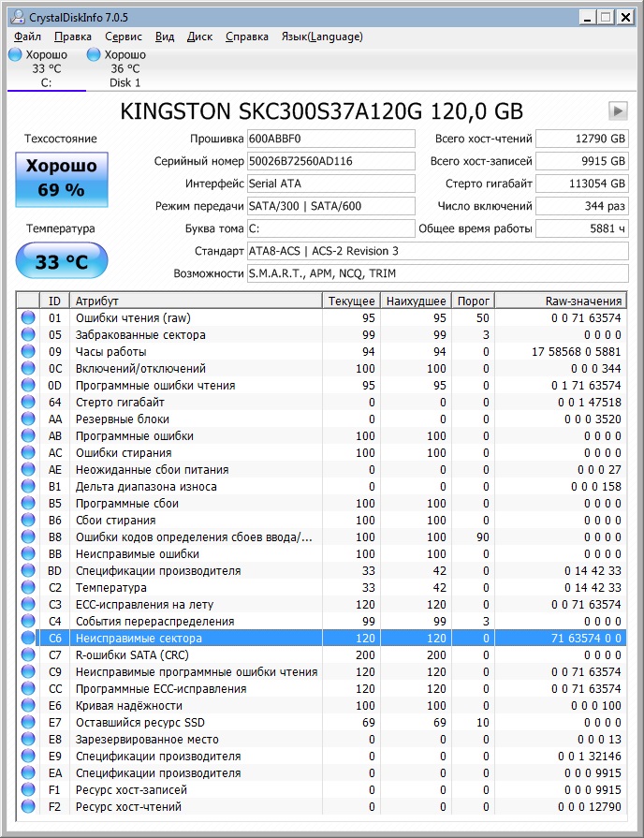Click status orb for Неисправимые ошибки row

pos(28,553)
